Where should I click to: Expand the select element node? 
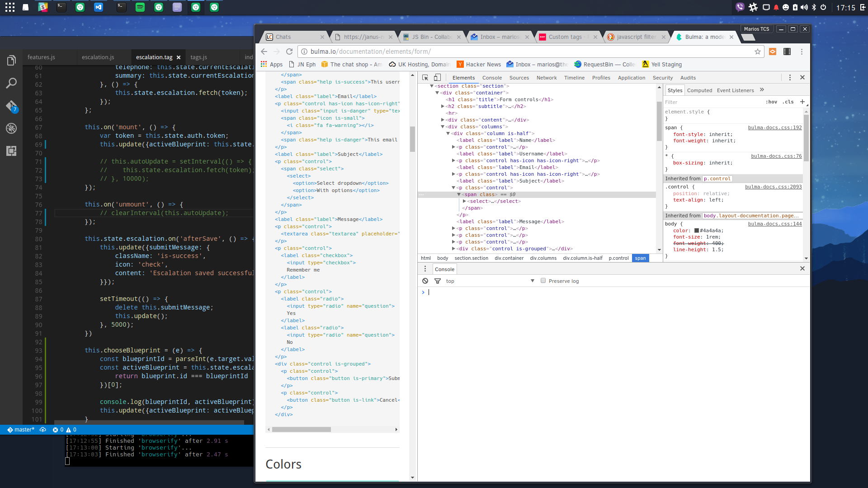[464, 201]
